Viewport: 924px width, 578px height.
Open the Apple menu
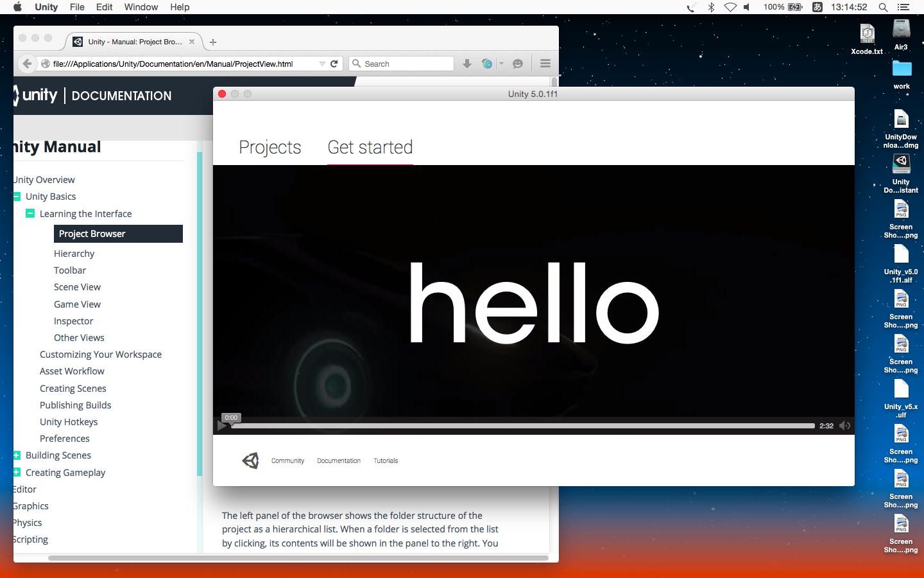click(x=18, y=7)
